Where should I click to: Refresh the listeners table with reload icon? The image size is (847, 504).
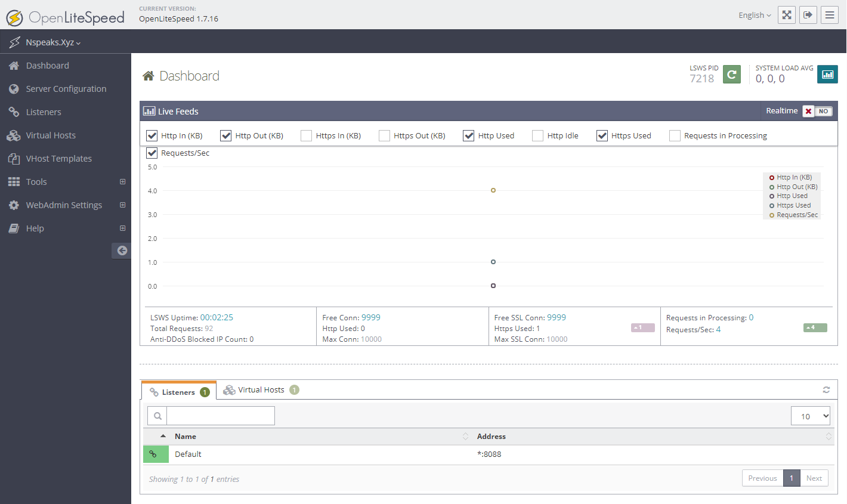pos(826,389)
